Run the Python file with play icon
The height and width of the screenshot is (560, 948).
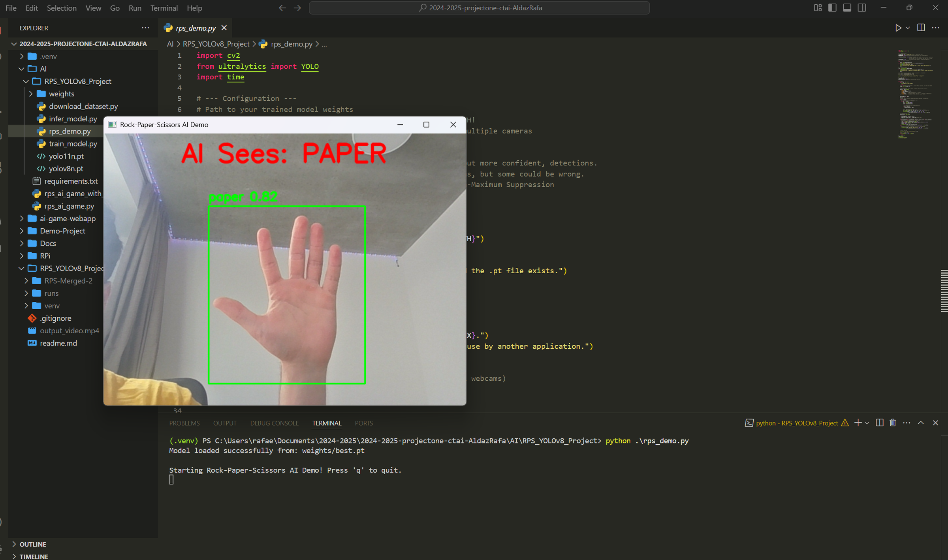pyautogui.click(x=898, y=28)
